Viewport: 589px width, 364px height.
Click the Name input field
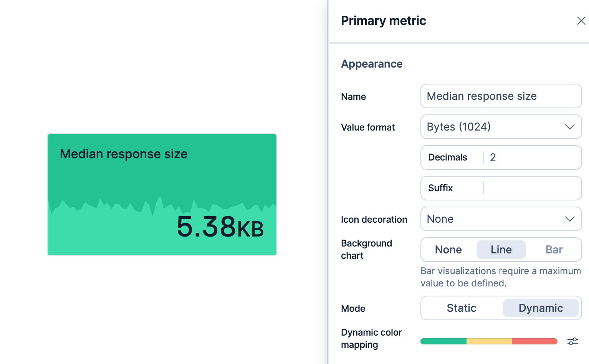501,96
